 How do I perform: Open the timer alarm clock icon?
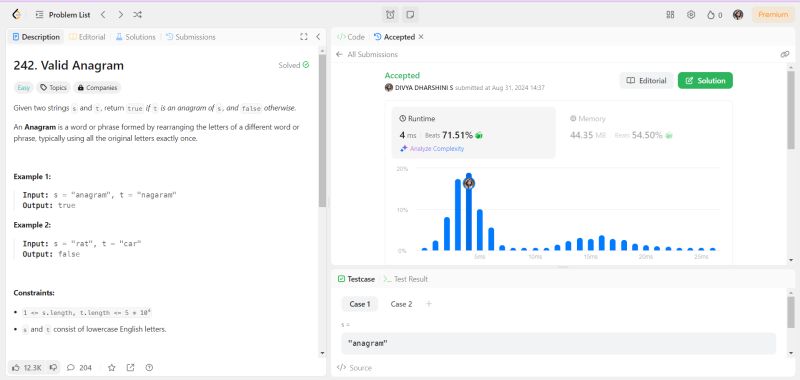point(390,15)
